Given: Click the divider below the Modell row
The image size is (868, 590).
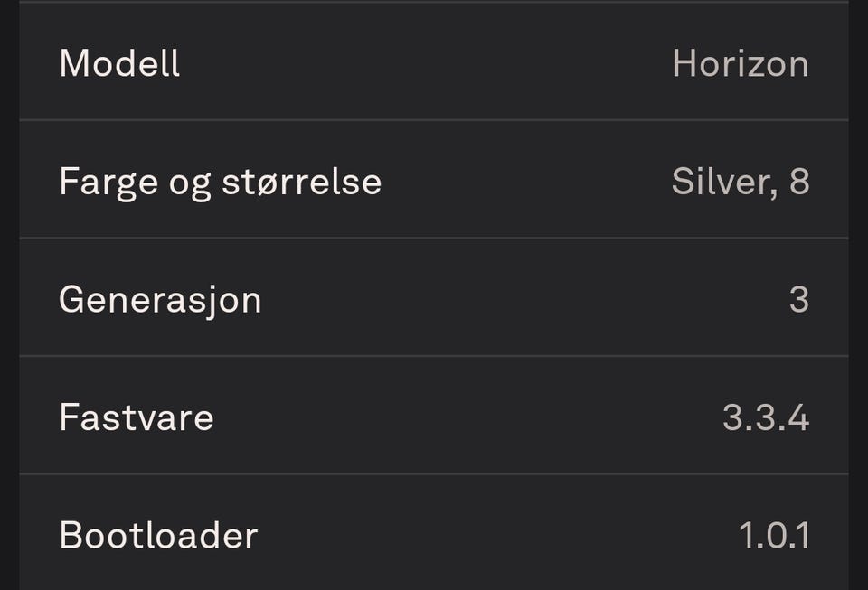Looking at the screenshot, I should (434, 120).
